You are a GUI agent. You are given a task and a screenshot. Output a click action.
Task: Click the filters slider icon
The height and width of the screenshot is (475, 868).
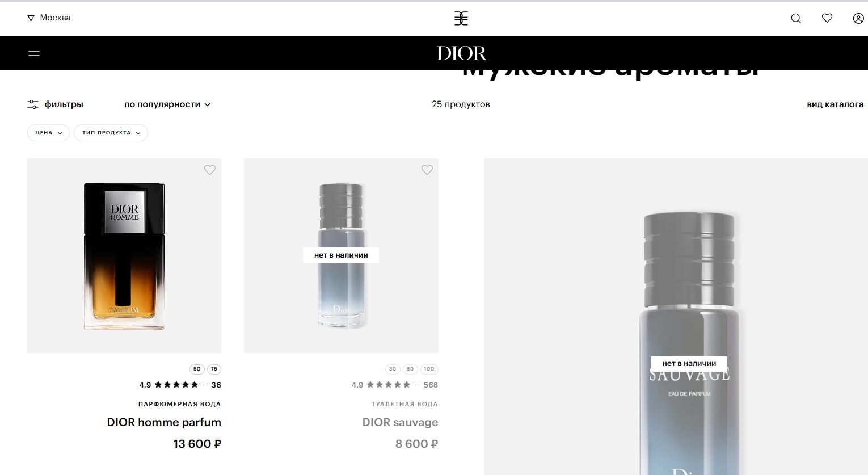[33, 104]
